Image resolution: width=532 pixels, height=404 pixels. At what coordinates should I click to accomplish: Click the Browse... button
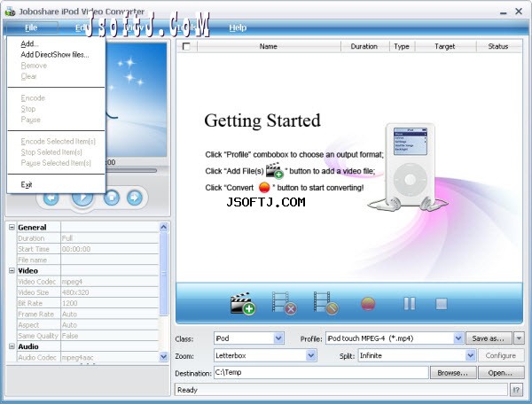(453, 373)
